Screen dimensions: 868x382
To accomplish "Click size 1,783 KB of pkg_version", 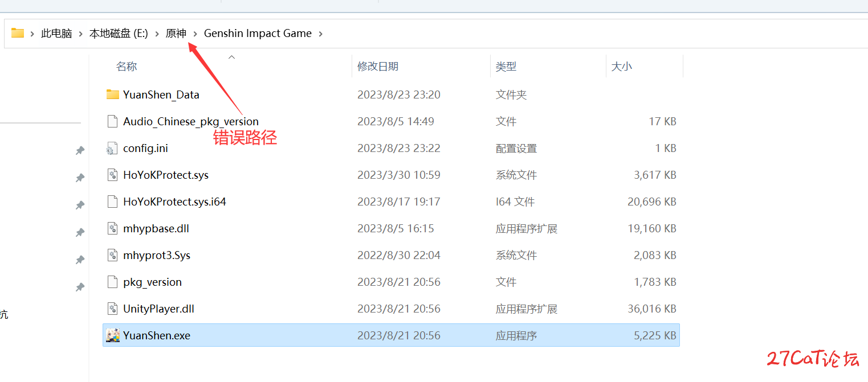I will [655, 282].
